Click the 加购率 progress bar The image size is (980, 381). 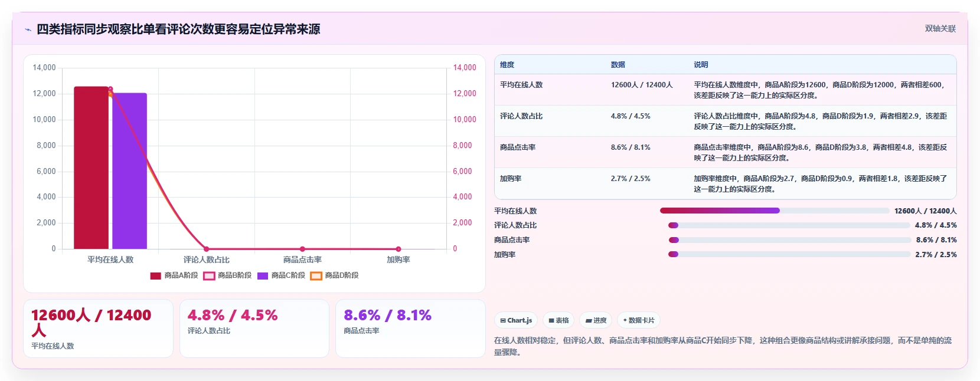pyautogui.click(x=789, y=254)
